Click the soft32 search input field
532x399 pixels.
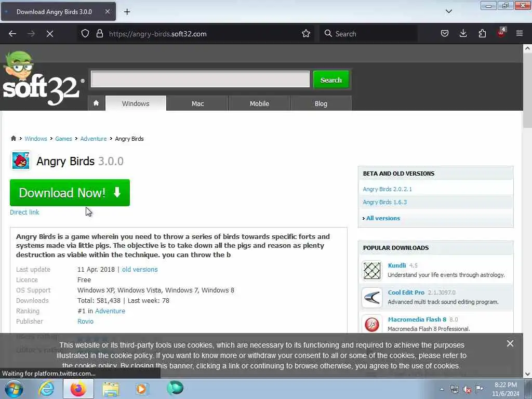coord(200,79)
